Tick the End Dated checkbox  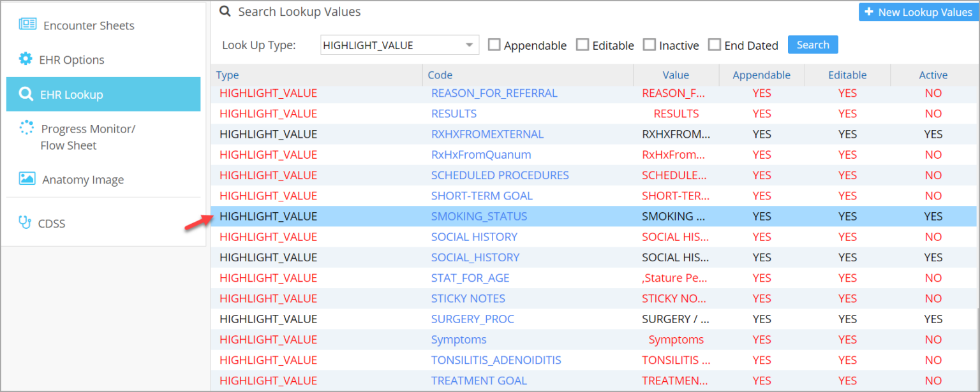(715, 45)
